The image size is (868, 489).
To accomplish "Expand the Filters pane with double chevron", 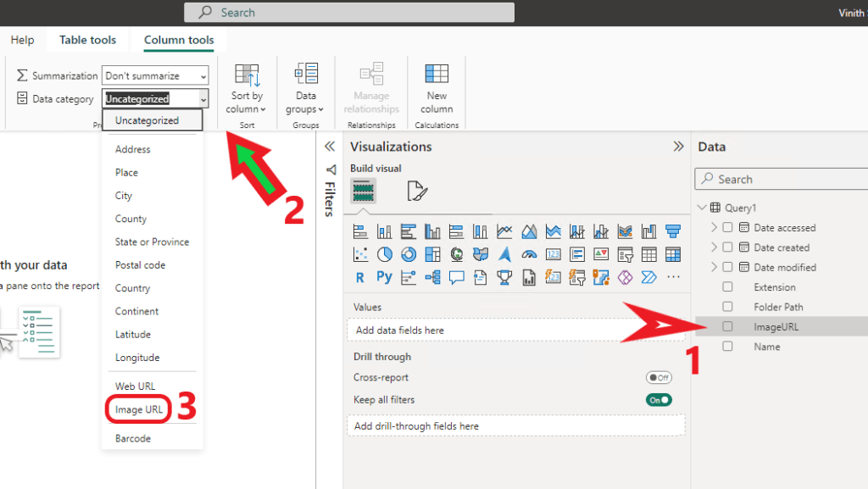I will coord(330,146).
